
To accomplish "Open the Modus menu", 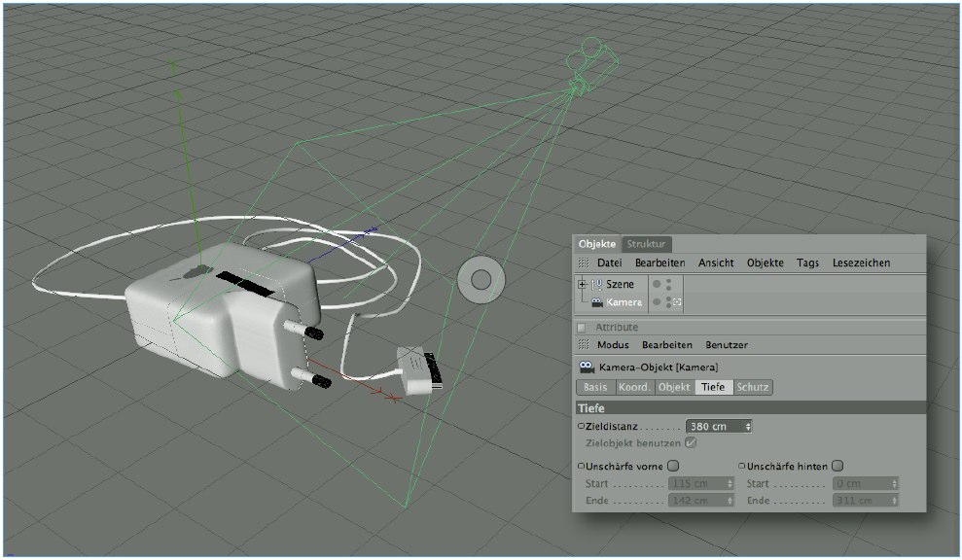I will (x=613, y=345).
